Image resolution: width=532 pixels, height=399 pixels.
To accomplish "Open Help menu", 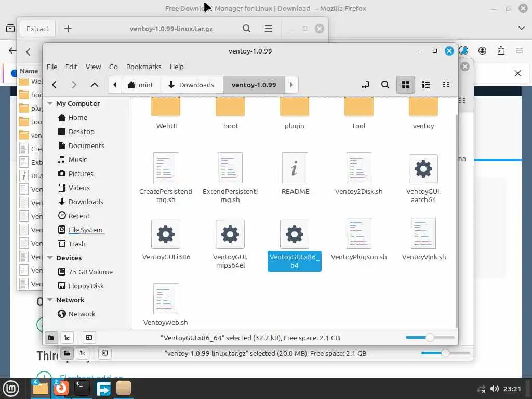I will tap(177, 67).
